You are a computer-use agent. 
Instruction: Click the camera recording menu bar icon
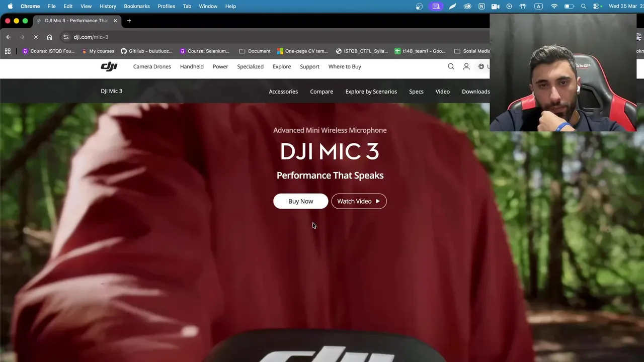(495, 6)
